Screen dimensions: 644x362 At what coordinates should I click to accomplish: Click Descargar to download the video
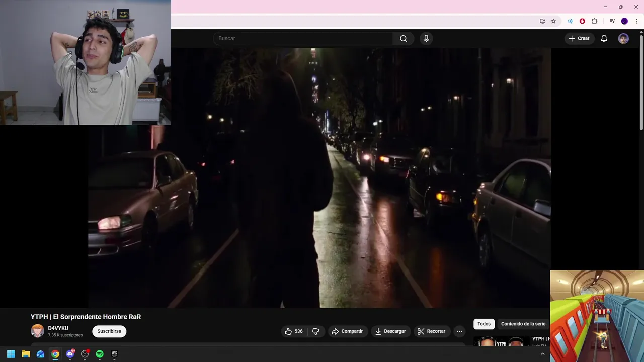click(390, 331)
